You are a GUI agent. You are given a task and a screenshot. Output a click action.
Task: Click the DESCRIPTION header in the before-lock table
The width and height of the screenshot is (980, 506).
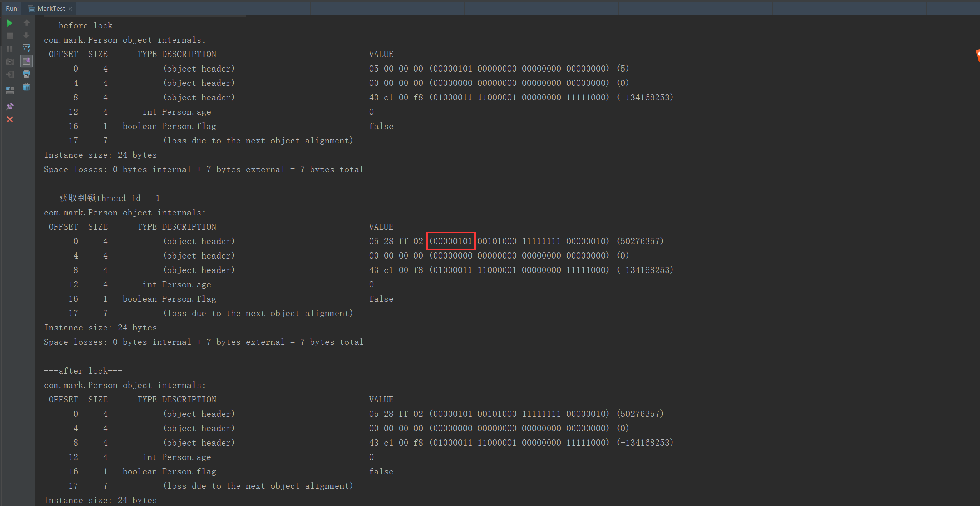pos(189,54)
